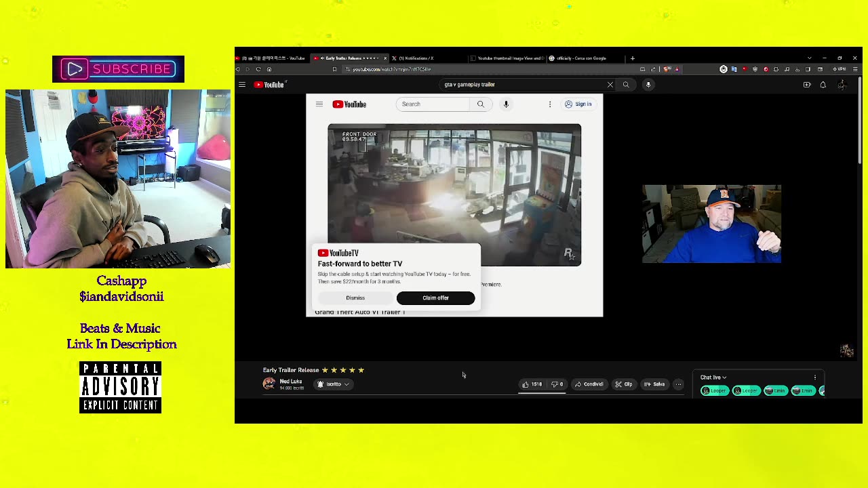Click the Salva save button
Image resolution: width=868 pixels, height=488 pixels.
click(x=654, y=384)
